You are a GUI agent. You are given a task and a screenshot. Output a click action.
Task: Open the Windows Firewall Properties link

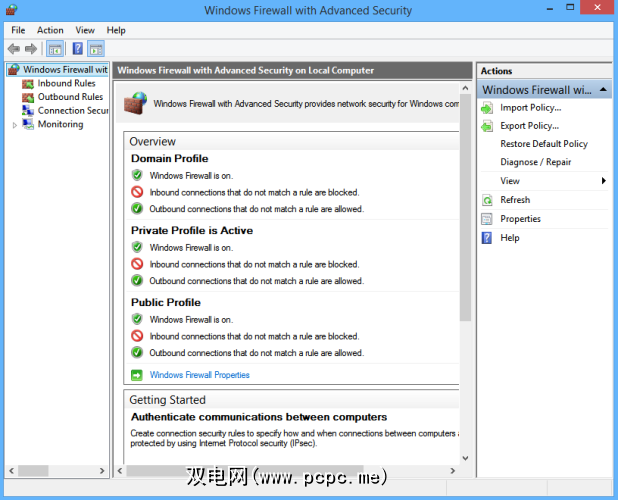click(199, 375)
